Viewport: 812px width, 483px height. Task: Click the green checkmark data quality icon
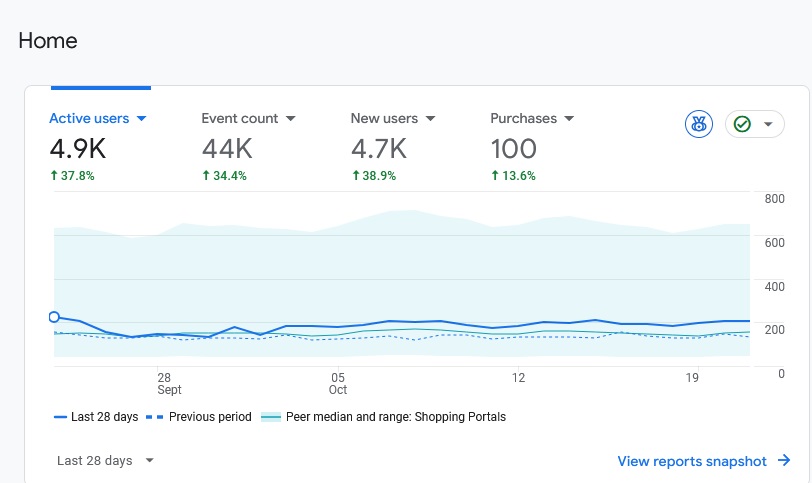[742, 124]
